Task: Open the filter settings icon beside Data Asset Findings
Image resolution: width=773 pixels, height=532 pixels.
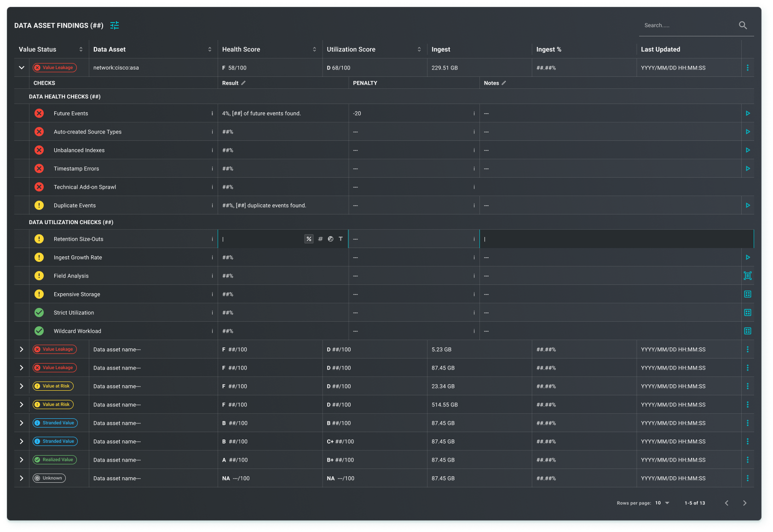Action: [115, 25]
